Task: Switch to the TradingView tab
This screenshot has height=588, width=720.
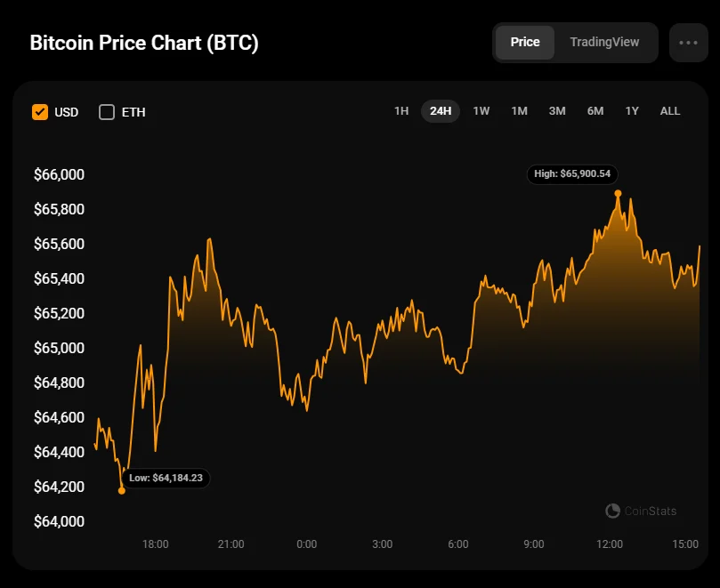Action: point(604,43)
